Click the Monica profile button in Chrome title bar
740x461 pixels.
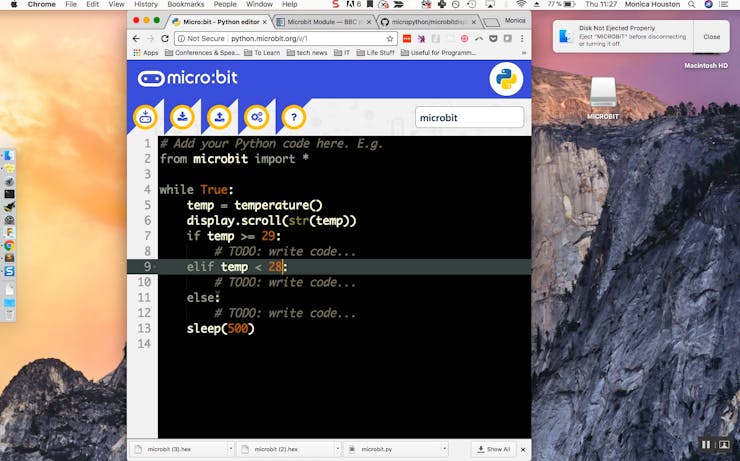[x=515, y=20]
